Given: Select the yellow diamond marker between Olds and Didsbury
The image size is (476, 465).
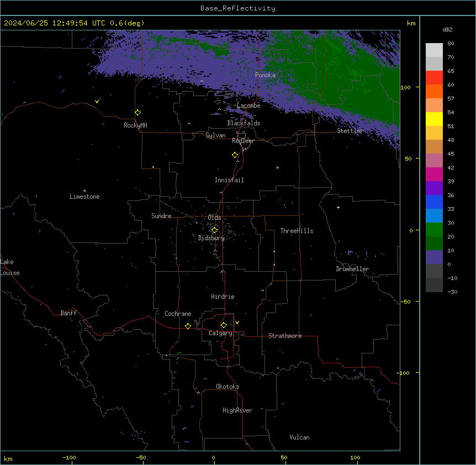Looking at the screenshot, I should point(214,230).
